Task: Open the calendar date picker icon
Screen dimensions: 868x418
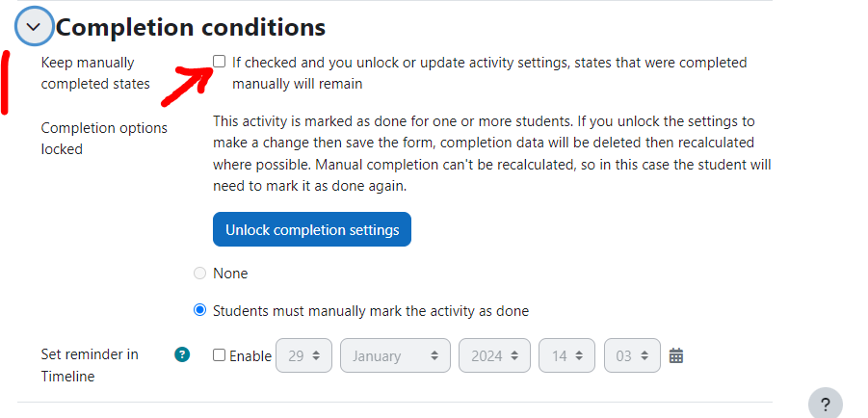Action: 676,355
